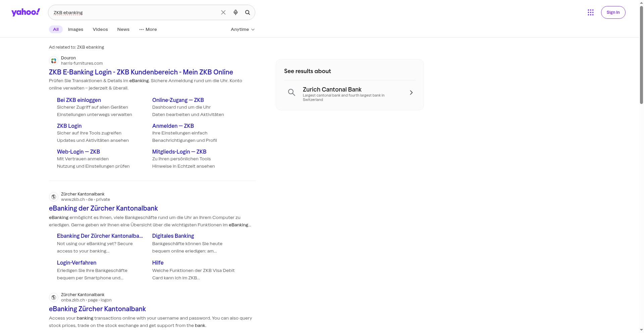Screen dimensions: 644x333
Task: Submit search with magnifier icon
Action: pos(248,12)
